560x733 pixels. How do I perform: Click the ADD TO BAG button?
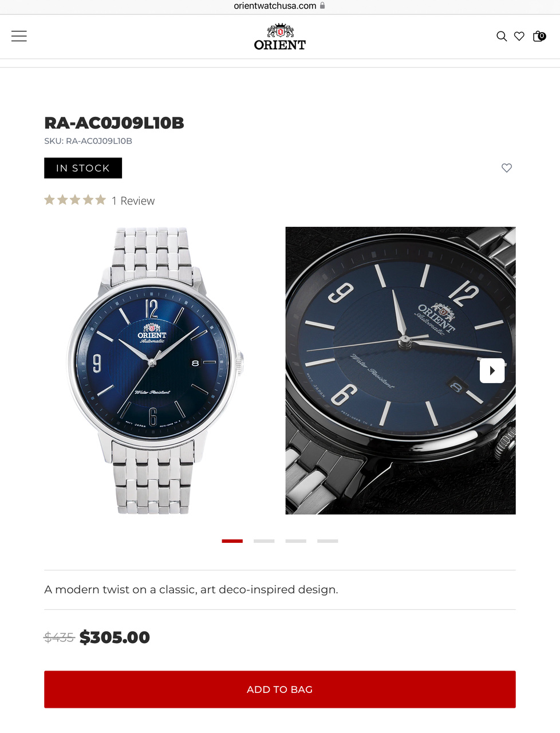pos(280,689)
